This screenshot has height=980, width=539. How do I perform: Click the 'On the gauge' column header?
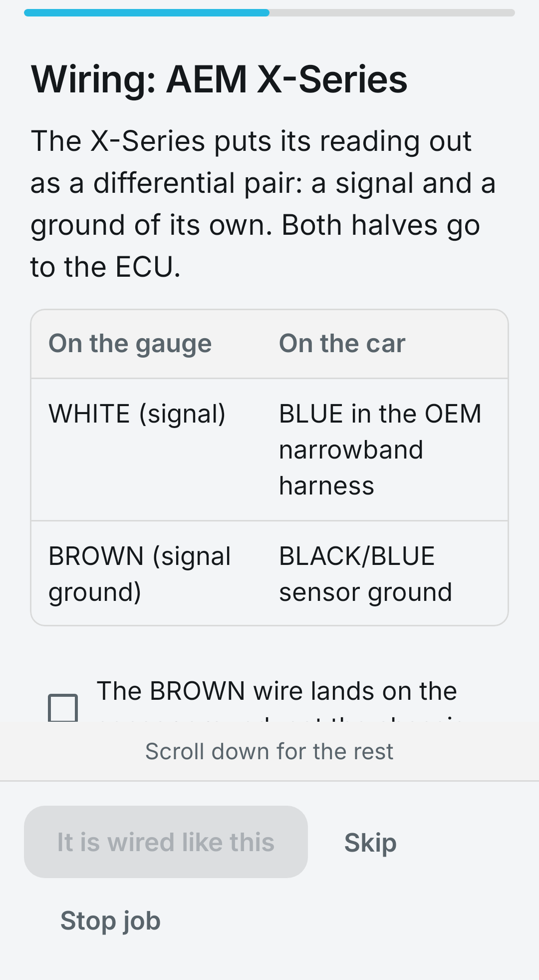(x=130, y=344)
